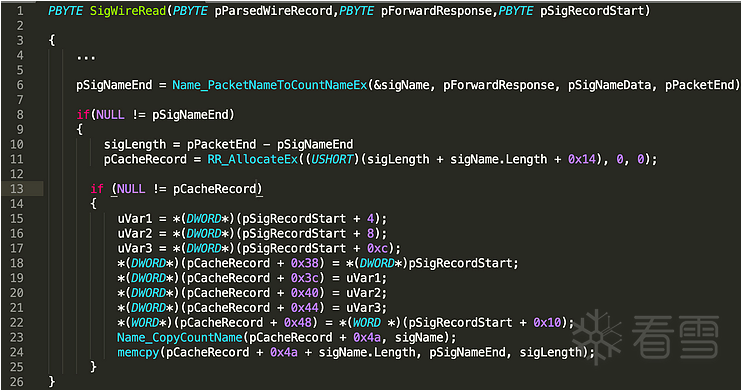Click the ellipsis on line 4
741x390 pixels.
86,58
